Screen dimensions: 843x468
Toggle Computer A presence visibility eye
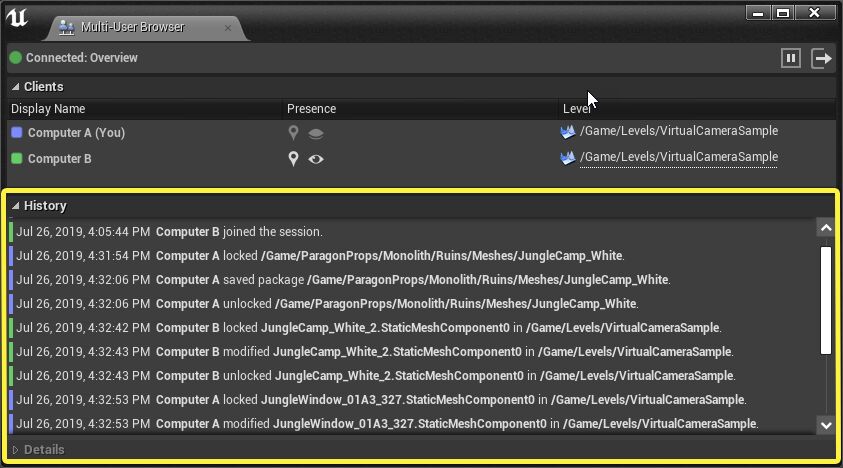pos(316,133)
